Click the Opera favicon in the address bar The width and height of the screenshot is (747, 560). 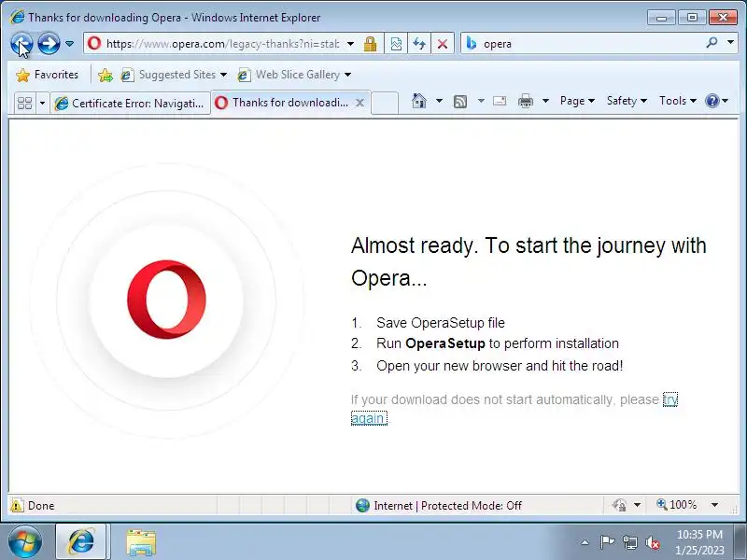click(94, 43)
